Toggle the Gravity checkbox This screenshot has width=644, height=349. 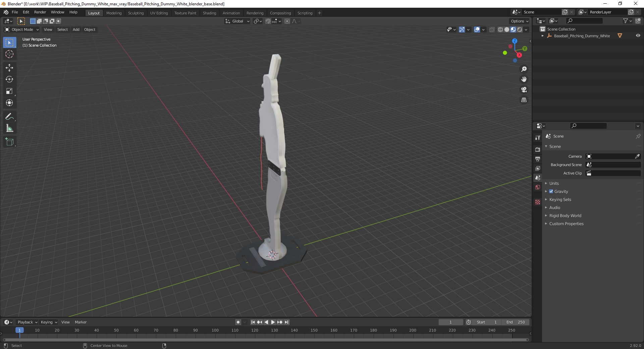click(x=551, y=192)
